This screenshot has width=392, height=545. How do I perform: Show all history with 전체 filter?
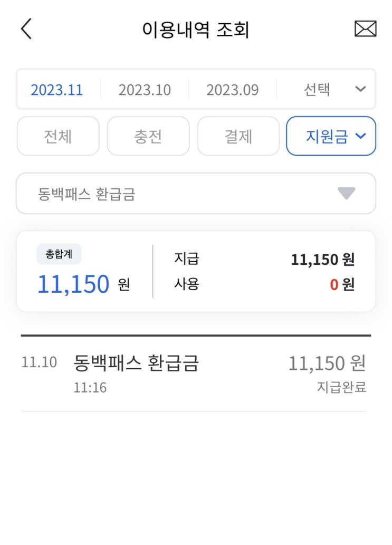click(x=58, y=136)
